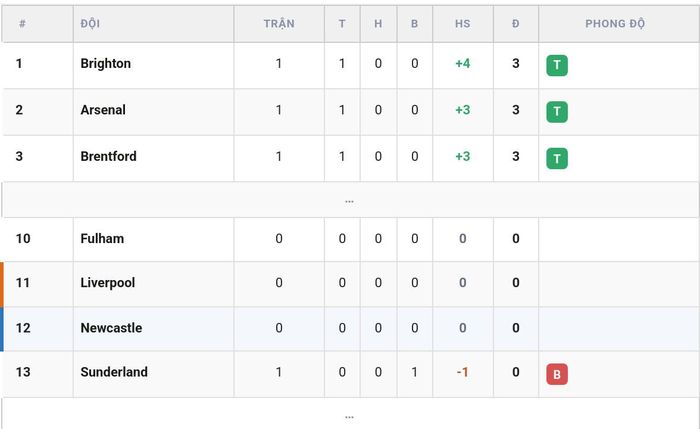Click Brentford's green T form badge
This screenshot has width=700, height=429.
[557, 158]
